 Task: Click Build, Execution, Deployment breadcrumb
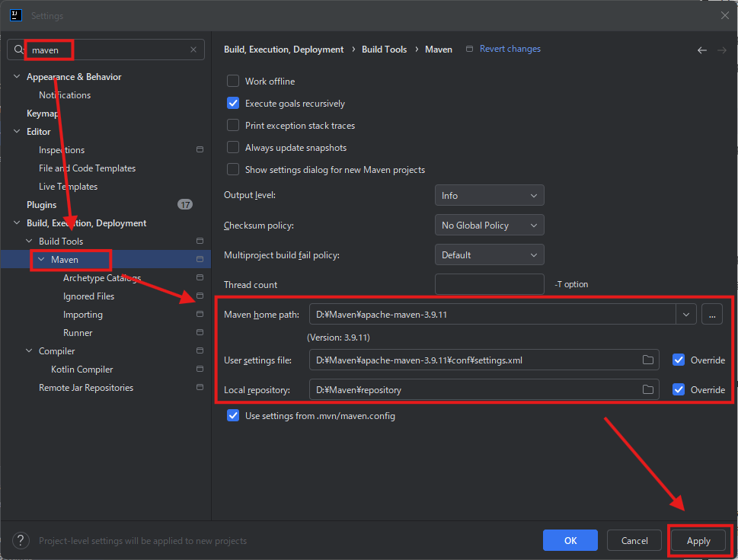tap(284, 50)
